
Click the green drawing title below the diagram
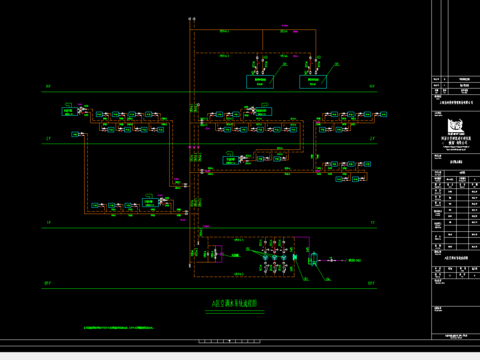pos(235,303)
